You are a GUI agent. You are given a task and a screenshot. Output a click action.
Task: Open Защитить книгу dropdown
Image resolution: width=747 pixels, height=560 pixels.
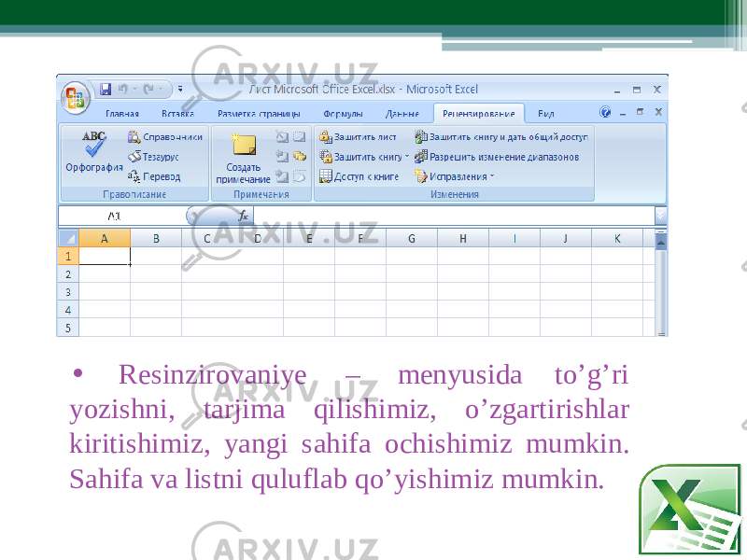point(364,157)
